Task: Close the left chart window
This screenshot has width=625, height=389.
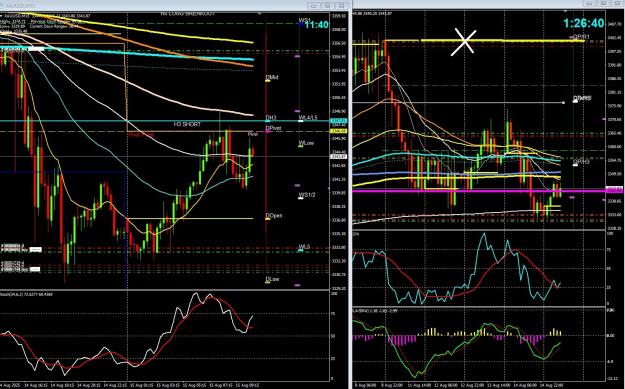Action: [x=342, y=6]
